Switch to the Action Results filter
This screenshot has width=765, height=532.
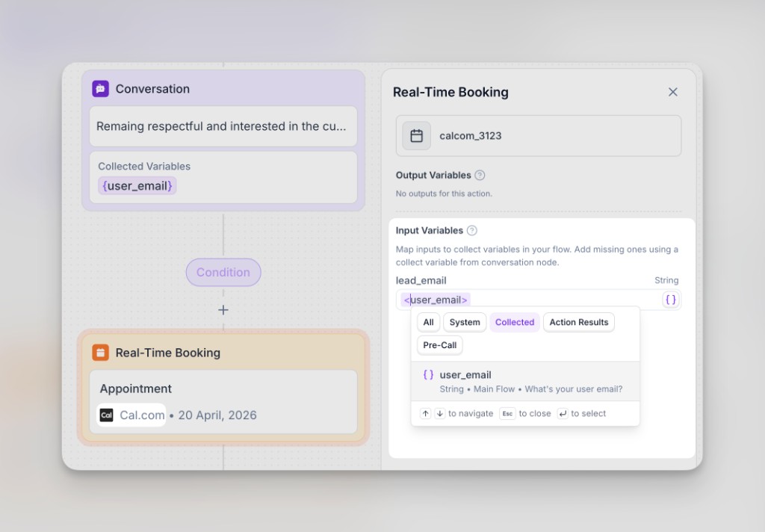(579, 322)
